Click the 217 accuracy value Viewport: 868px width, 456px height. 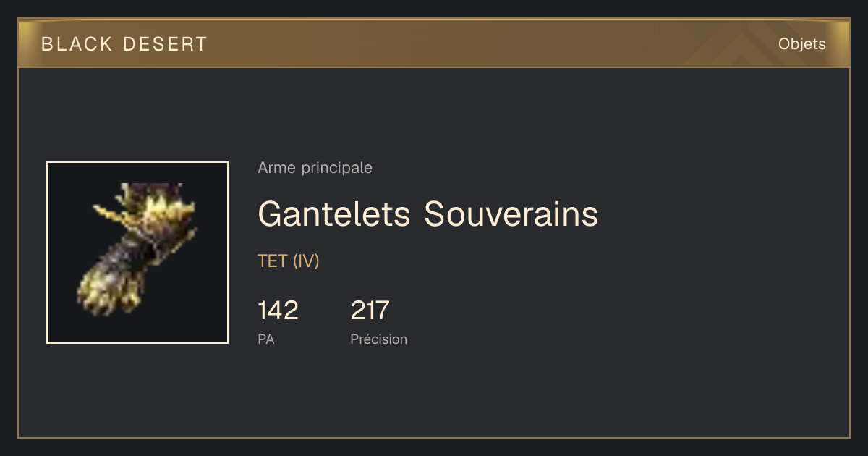click(x=370, y=311)
